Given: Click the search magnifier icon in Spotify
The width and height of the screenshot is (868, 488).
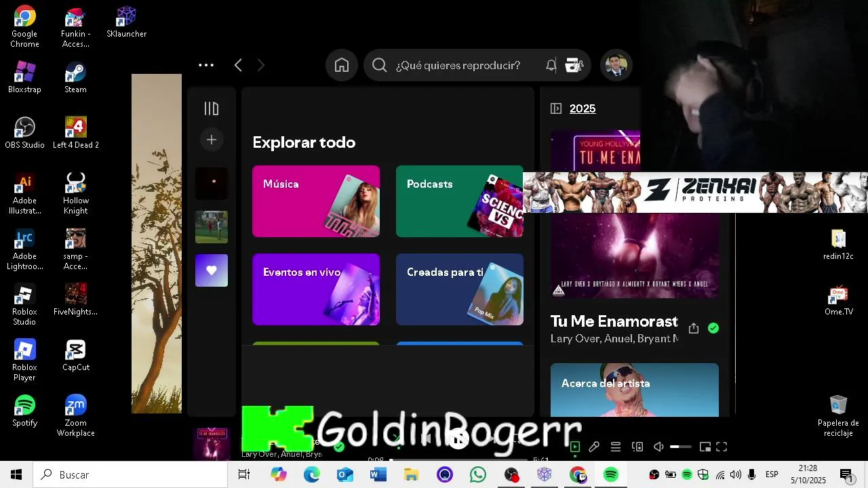Looking at the screenshot, I should pos(380,65).
